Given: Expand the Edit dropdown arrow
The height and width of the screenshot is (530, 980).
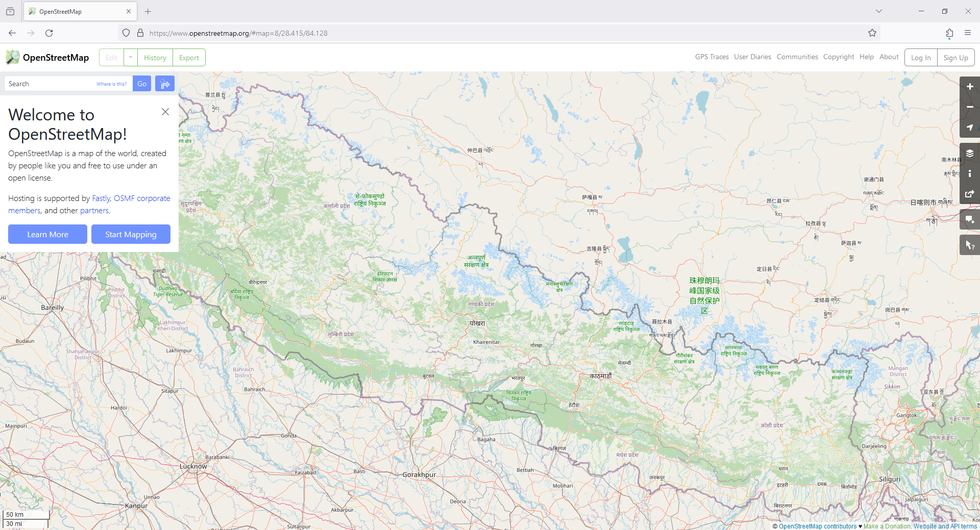Looking at the screenshot, I should (131, 58).
